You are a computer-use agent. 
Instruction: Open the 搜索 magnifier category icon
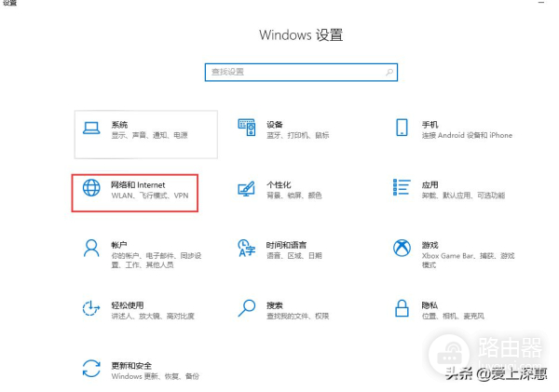click(x=247, y=308)
